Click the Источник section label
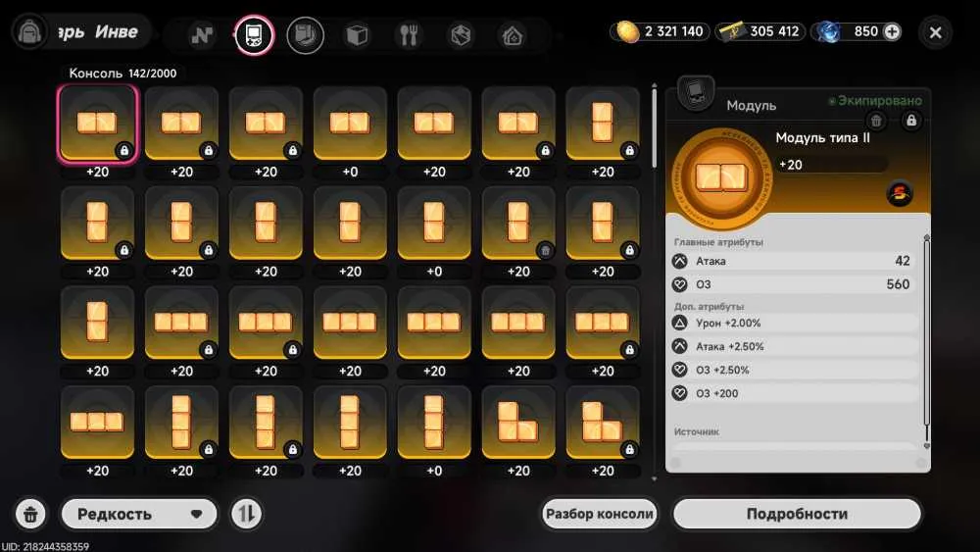Screen dimensions: 980x552 coord(696,432)
